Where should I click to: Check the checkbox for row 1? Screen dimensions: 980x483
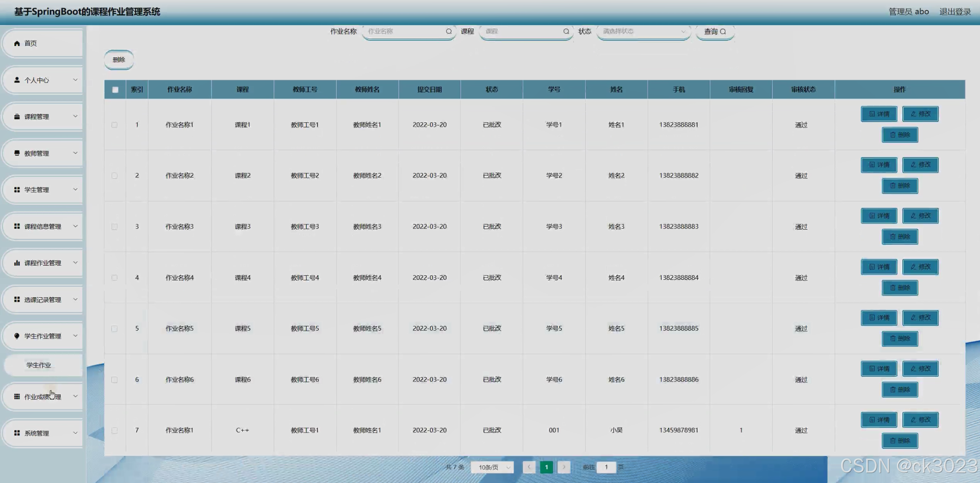[115, 125]
